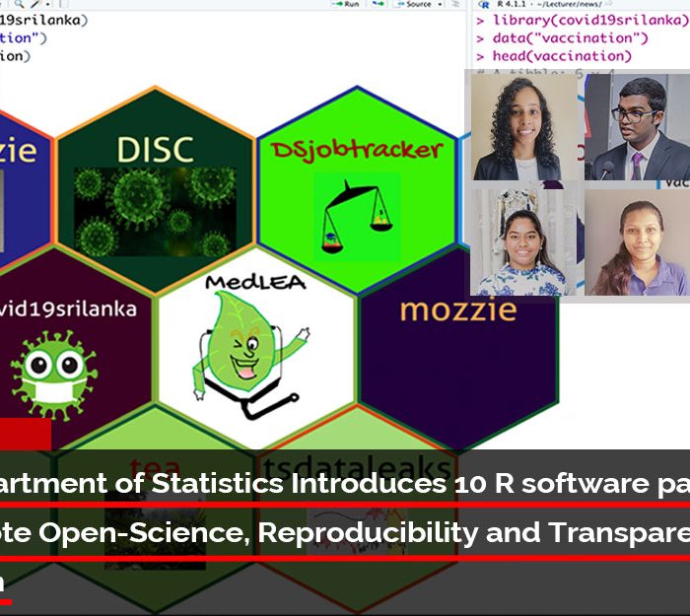Click the MedLEA leaf mascot hexagon
The image size is (690, 616).
[256, 340]
